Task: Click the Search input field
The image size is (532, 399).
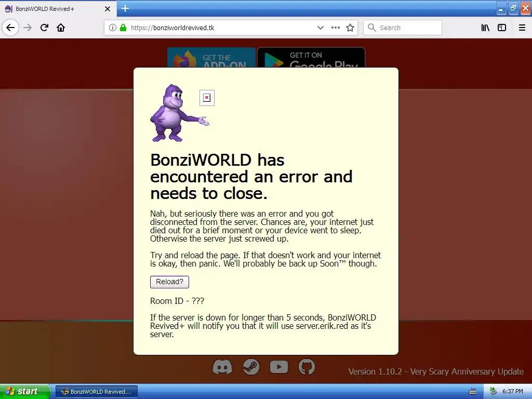Action: click(x=403, y=28)
